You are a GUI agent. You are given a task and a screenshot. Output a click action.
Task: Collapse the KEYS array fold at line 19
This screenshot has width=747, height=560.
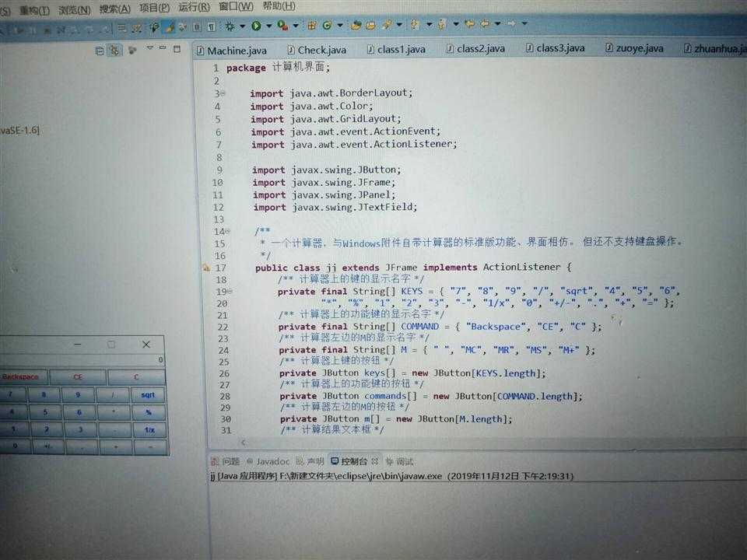pos(230,291)
